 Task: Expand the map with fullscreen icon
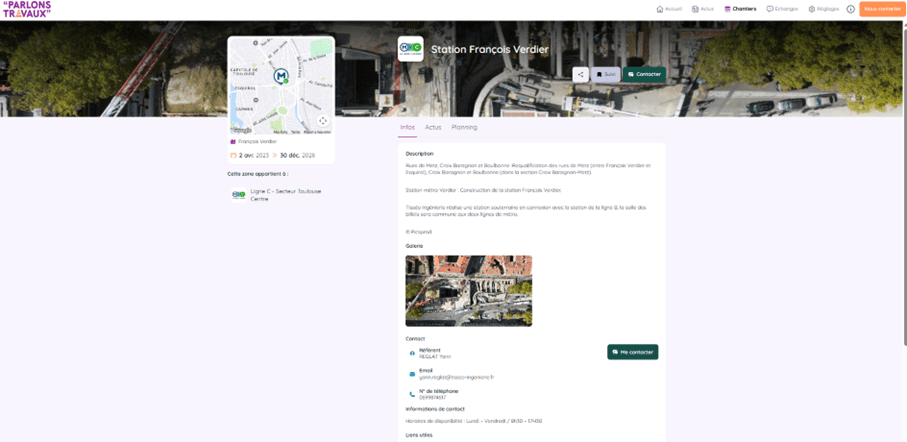(x=323, y=121)
